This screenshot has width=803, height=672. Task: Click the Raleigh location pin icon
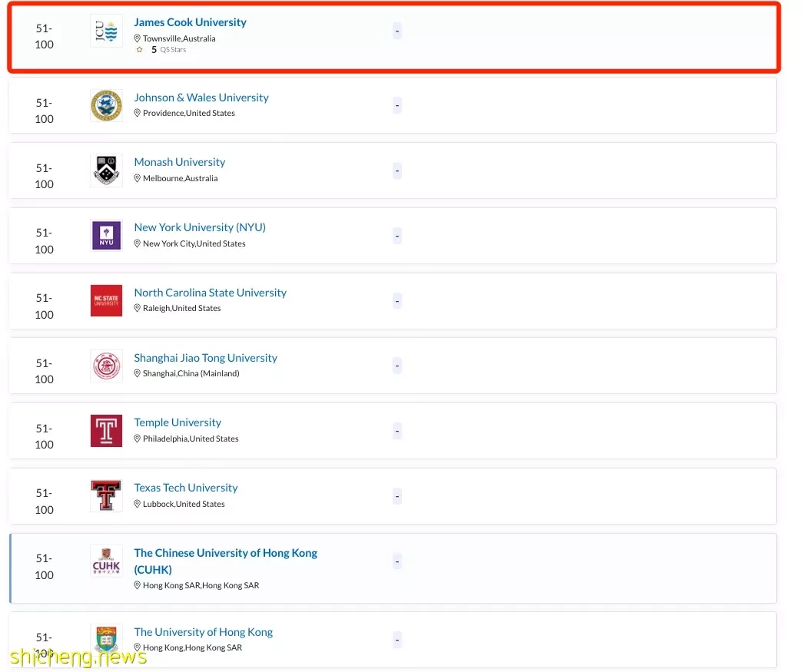coord(137,308)
